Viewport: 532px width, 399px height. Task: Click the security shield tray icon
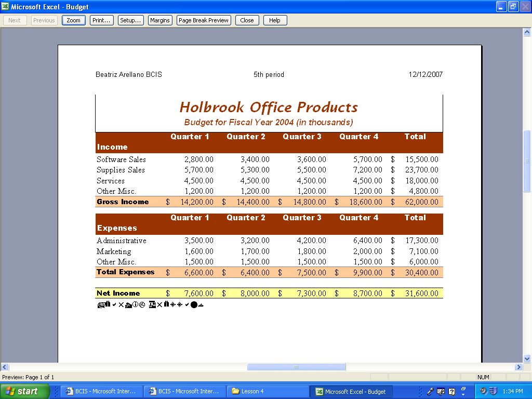pyautogui.click(x=493, y=391)
